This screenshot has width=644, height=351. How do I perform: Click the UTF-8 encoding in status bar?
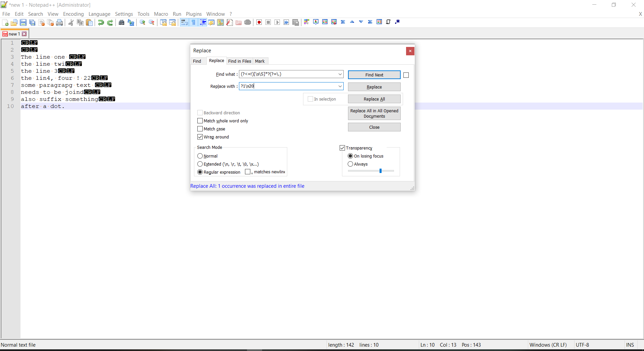point(582,345)
